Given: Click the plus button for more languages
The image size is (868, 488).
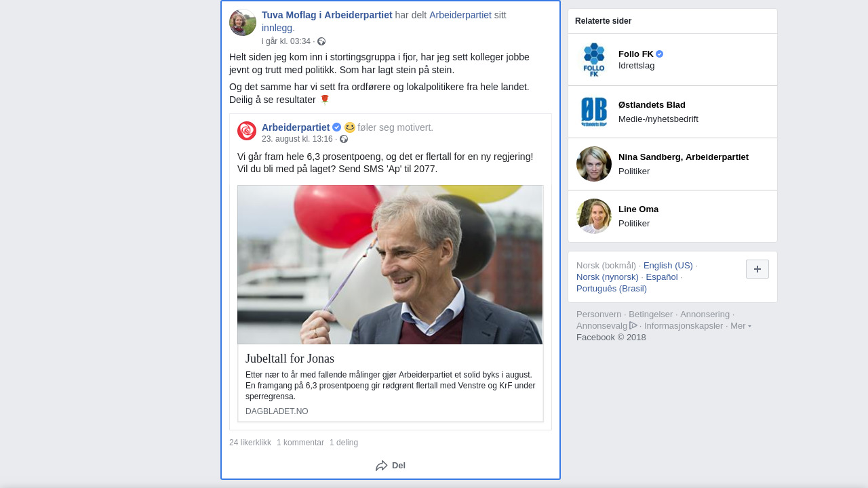Looking at the screenshot, I should pos(757,269).
